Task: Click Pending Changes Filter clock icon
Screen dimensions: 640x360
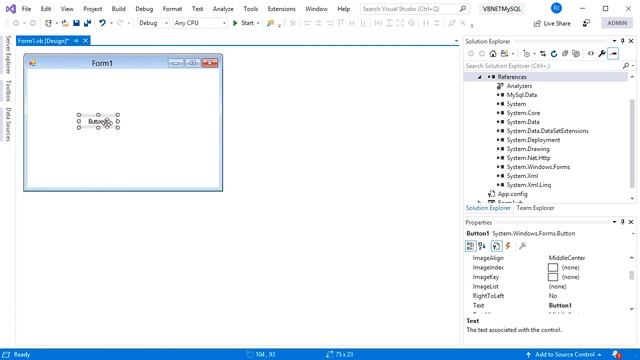Action: tap(526, 53)
